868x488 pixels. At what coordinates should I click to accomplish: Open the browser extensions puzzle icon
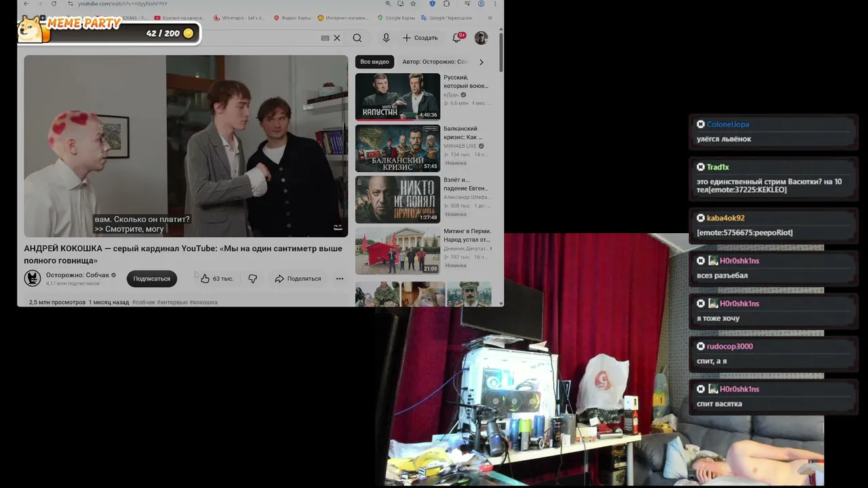[446, 3]
